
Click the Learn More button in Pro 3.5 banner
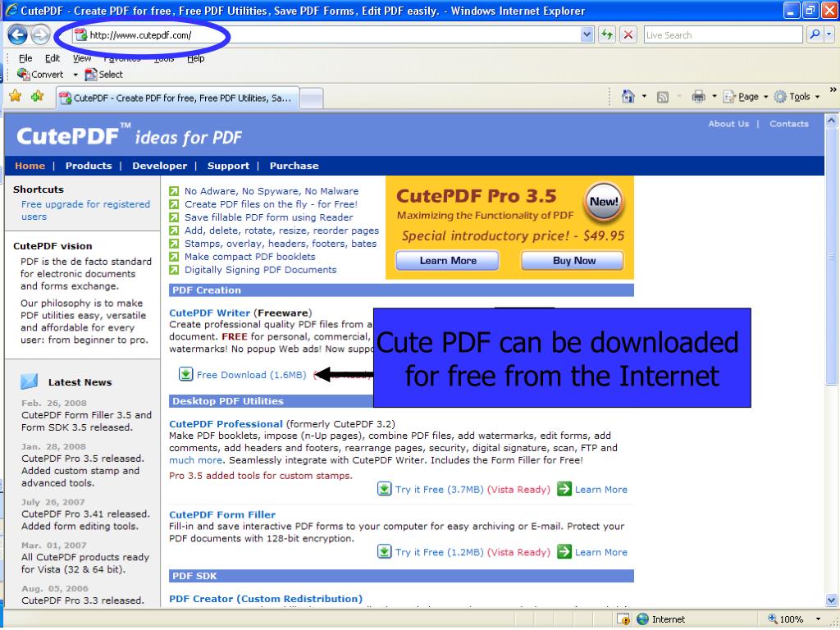click(x=447, y=260)
